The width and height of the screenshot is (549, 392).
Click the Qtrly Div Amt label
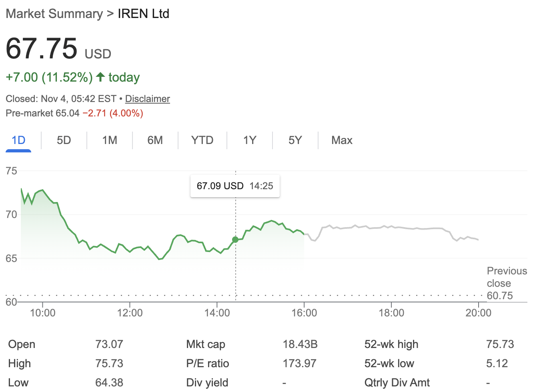tap(397, 383)
